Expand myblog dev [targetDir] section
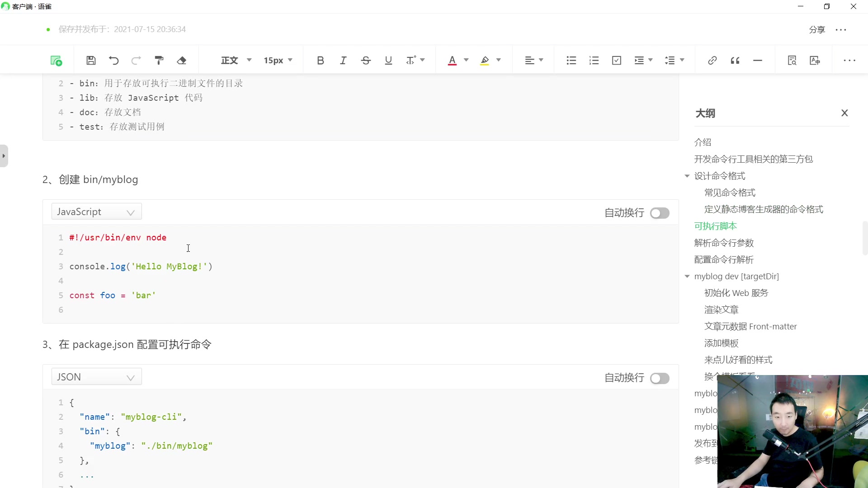Viewport: 868px width, 488px height. (687, 276)
